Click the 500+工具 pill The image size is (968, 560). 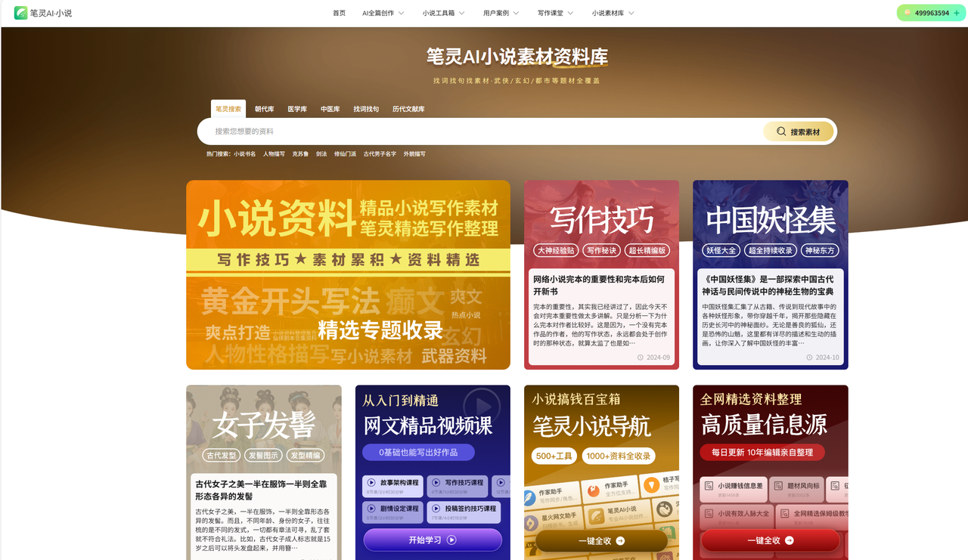554,456
